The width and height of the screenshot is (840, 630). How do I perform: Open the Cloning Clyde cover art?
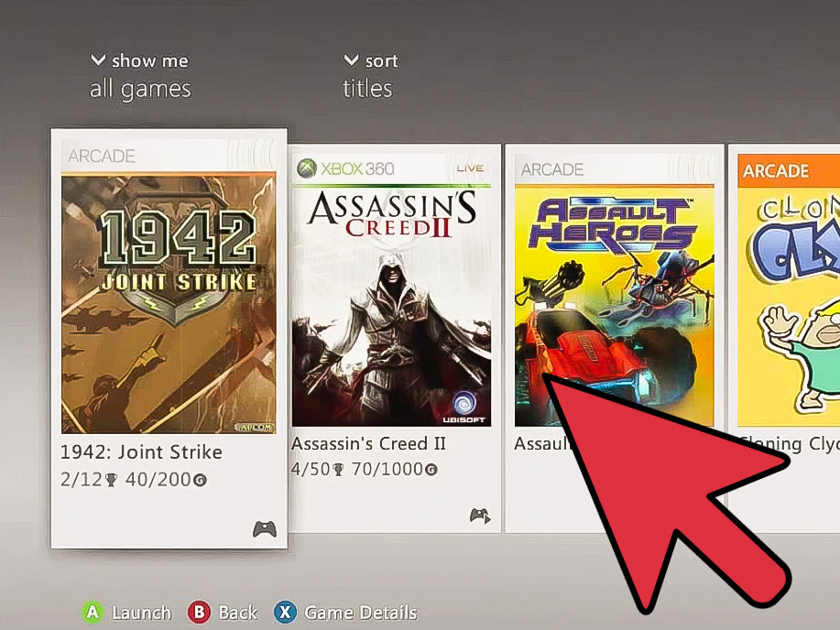point(789,305)
